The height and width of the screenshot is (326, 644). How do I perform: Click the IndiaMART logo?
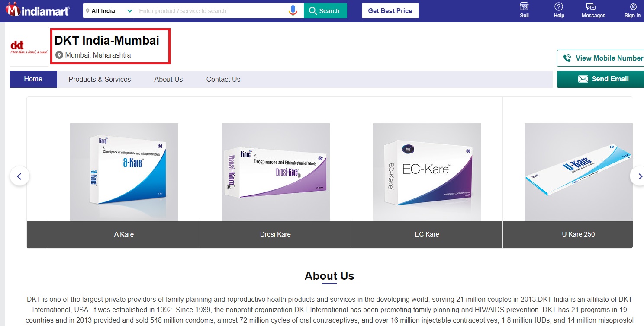tap(37, 10)
